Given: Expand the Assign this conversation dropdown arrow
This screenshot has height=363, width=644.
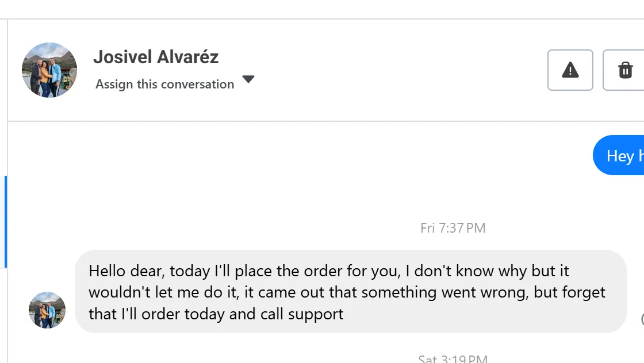Looking at the screenshot, I should coord(248,80).
